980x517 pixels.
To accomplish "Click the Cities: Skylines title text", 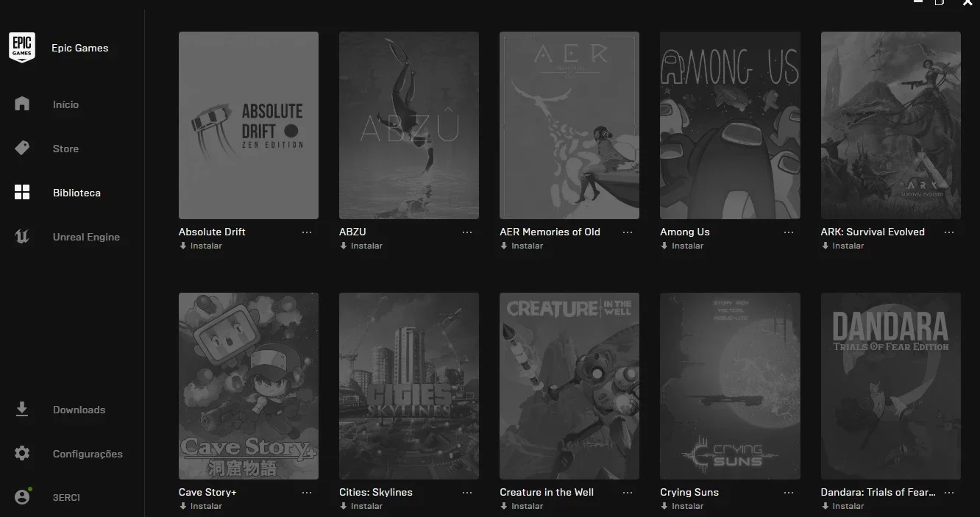I will 376,492.
